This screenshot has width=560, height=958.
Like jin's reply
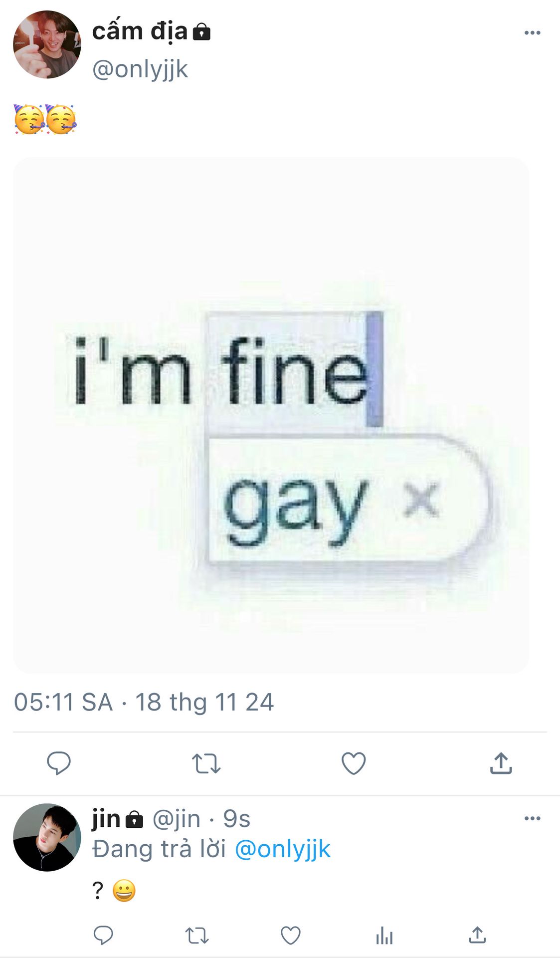[x=291, y=936]
